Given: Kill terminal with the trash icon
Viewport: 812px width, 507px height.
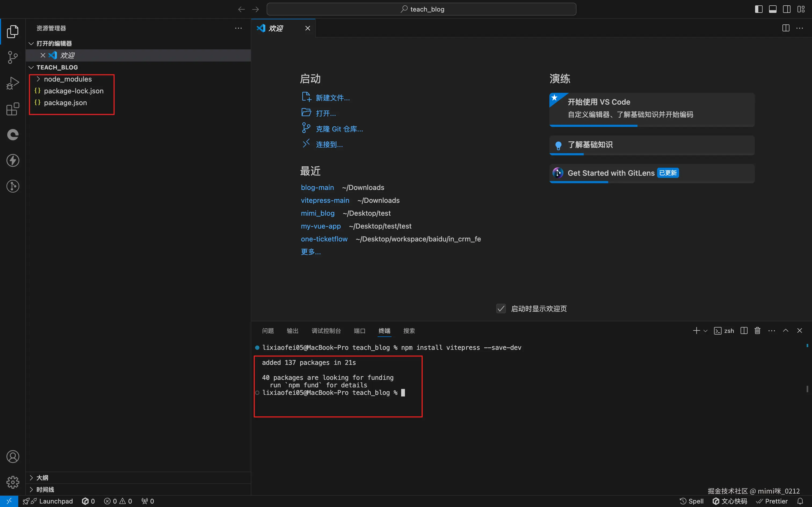Looking at the screenshot, I should [757, 330].
